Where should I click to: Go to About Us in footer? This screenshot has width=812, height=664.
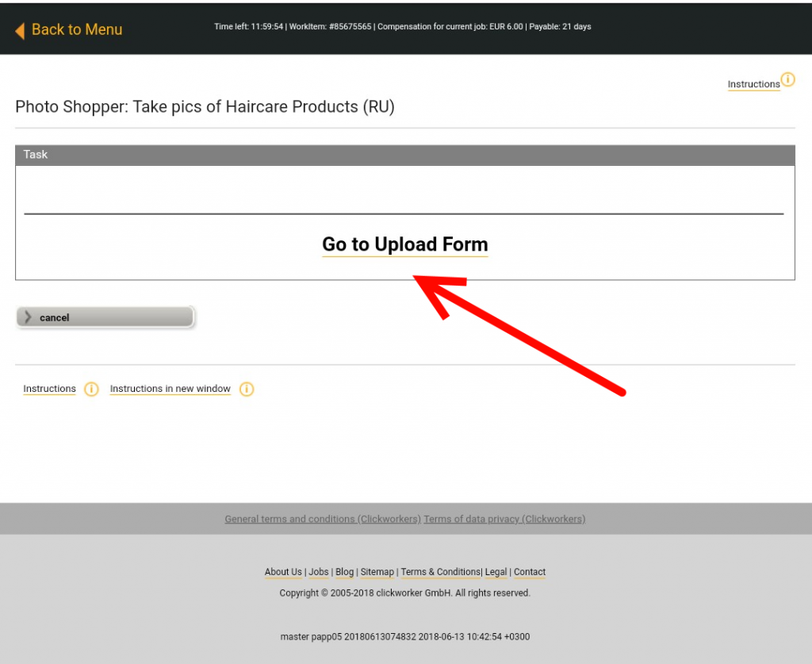pos(283,572)
